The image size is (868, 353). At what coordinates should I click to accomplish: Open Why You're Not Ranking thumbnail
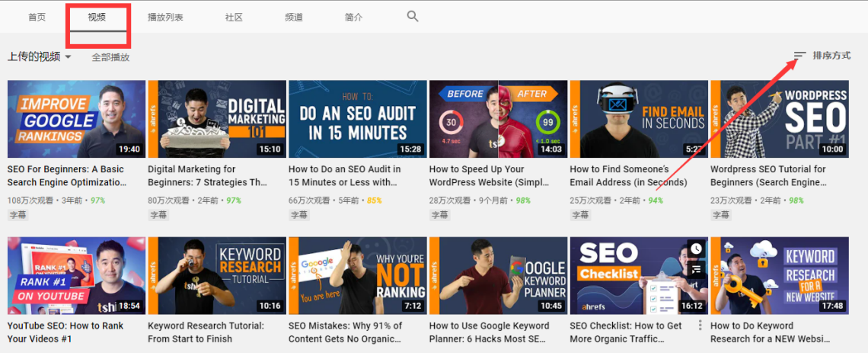click(x=358, y=276)
